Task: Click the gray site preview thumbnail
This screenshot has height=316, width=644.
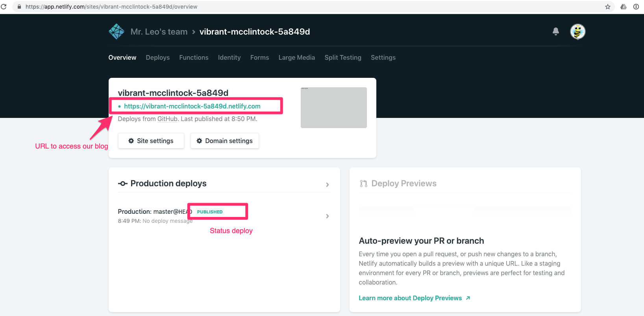Action: pos(334,108)
